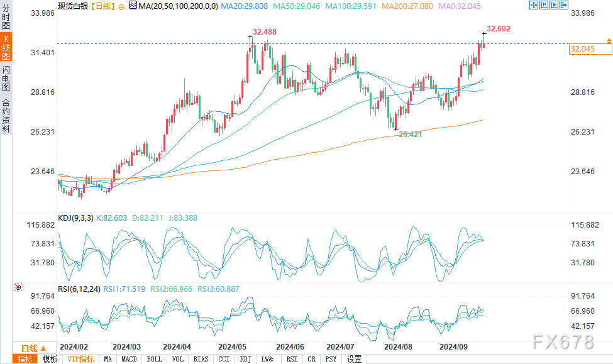Open 设置 settings

(354, 359)
